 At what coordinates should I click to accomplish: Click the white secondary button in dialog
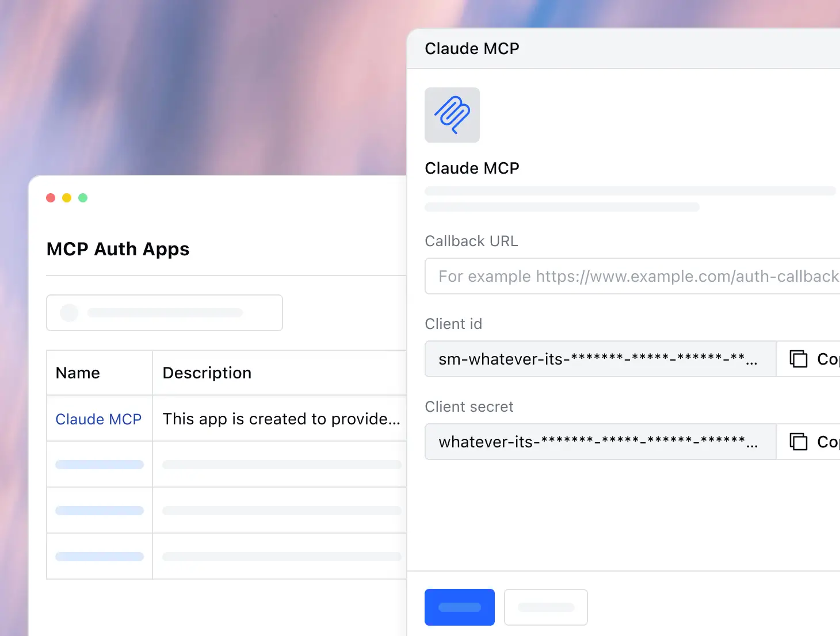coord(546,607)
